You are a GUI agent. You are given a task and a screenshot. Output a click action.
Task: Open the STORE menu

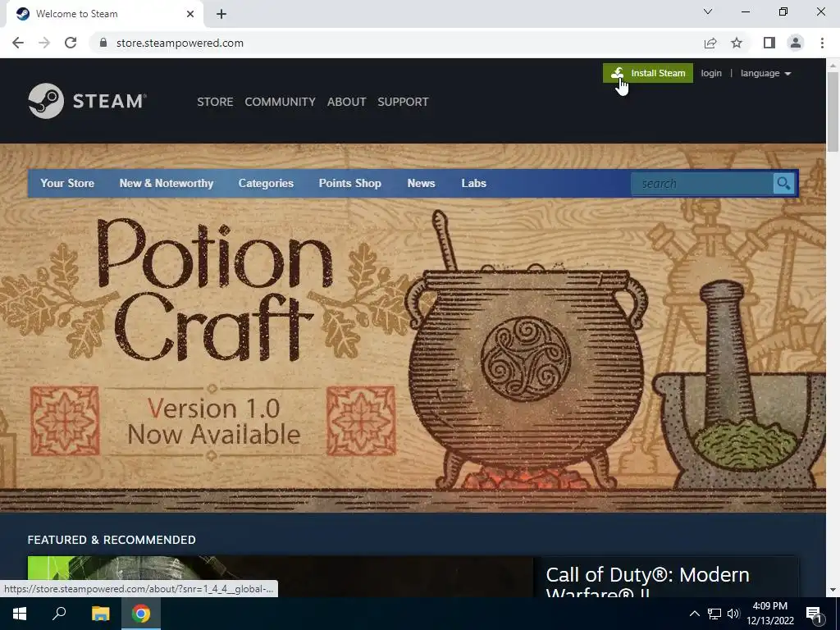[x=215, y=102]
